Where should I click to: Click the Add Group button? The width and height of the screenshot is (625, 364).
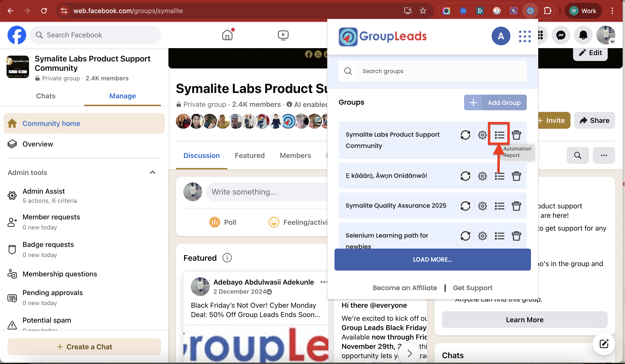tap(495, 102)
